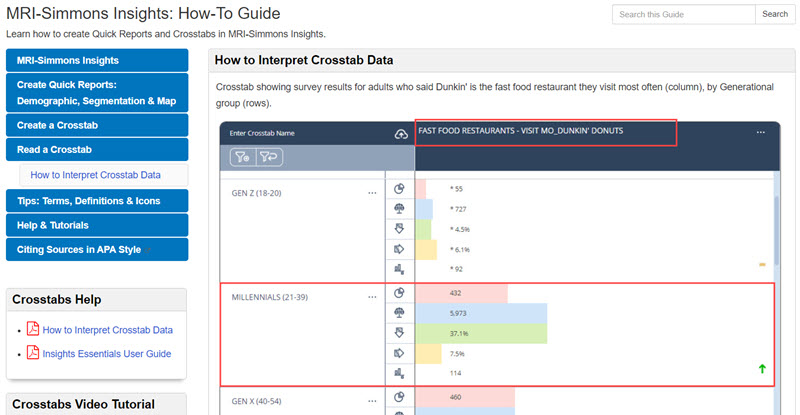Viewport: 800px width, 415px height.
Task: Click the pink bar showing 432
Action: tap(462, 294)
